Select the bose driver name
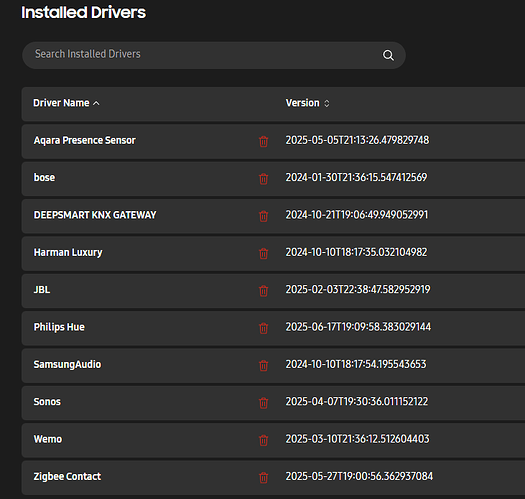 coord(44,177)
